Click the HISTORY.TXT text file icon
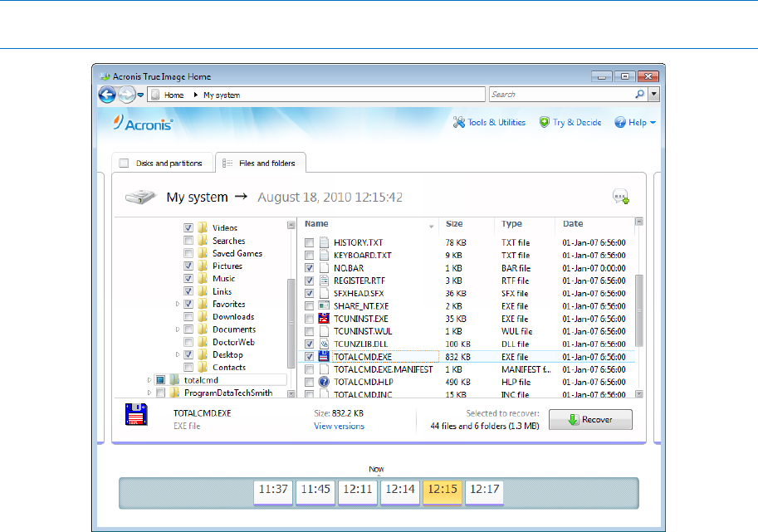 tap(324, 242)
